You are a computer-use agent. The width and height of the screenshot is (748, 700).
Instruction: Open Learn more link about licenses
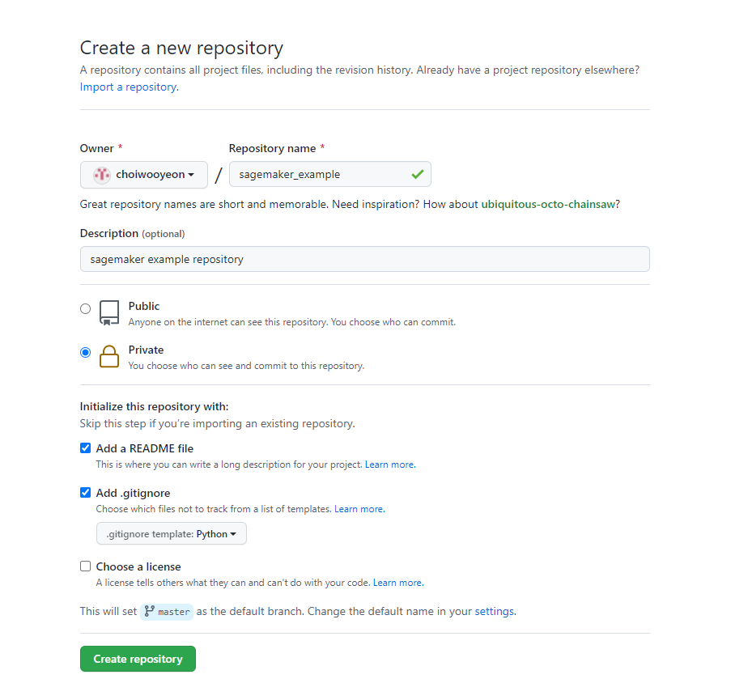(398, 582)
